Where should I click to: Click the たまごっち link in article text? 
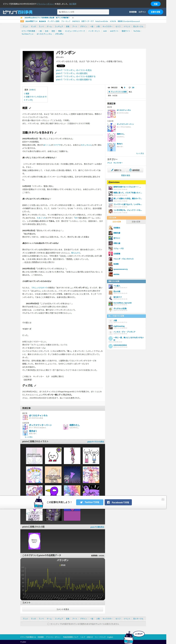point(41,218)
